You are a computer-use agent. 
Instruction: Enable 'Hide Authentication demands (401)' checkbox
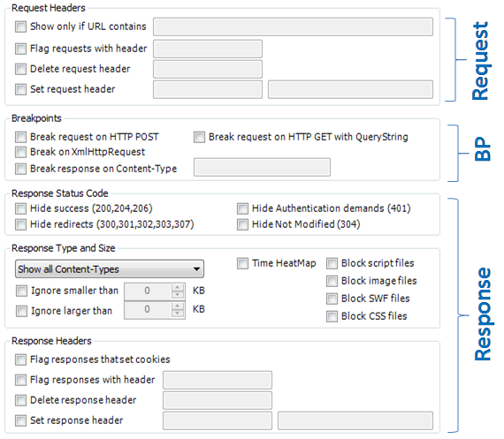[242, 208]
